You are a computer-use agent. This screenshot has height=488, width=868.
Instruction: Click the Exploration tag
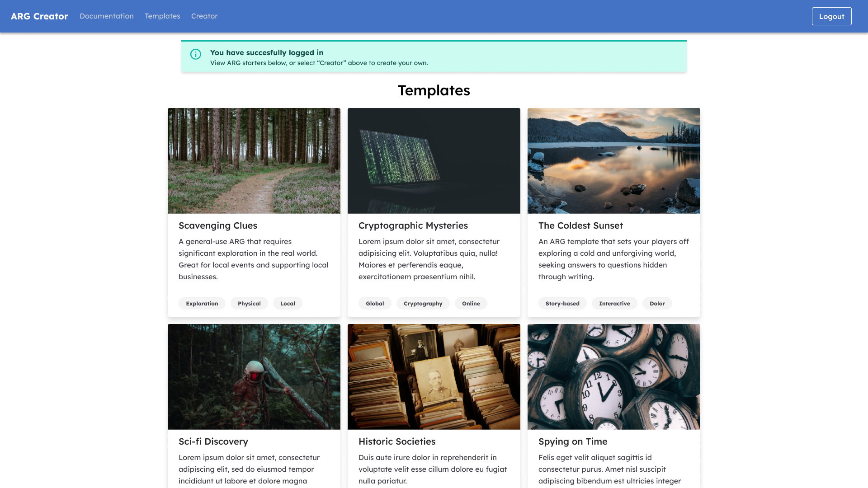[x=202, y=303]
